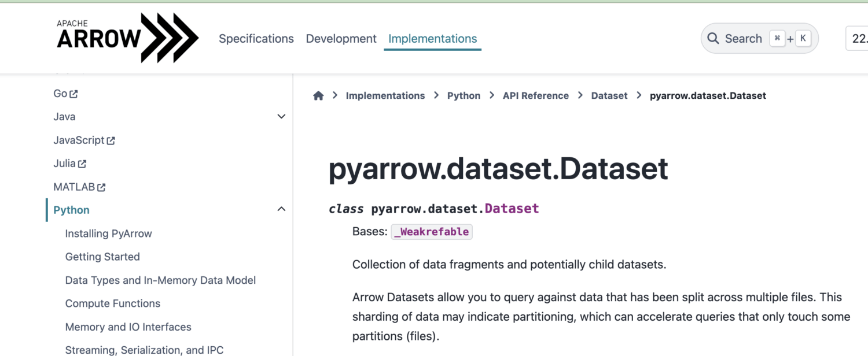
Task: Open Streaming, Serialization, and IPC page
Action: [144, 350]
